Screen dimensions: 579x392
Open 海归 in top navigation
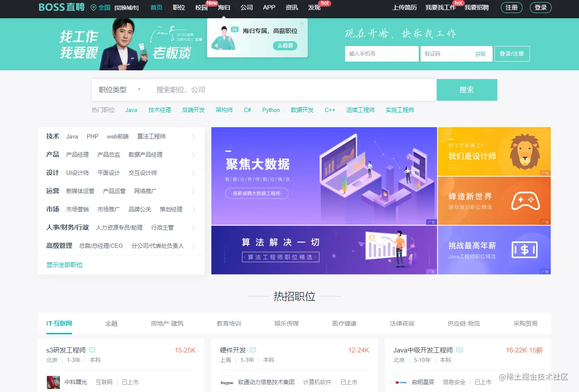click(224, 7)
